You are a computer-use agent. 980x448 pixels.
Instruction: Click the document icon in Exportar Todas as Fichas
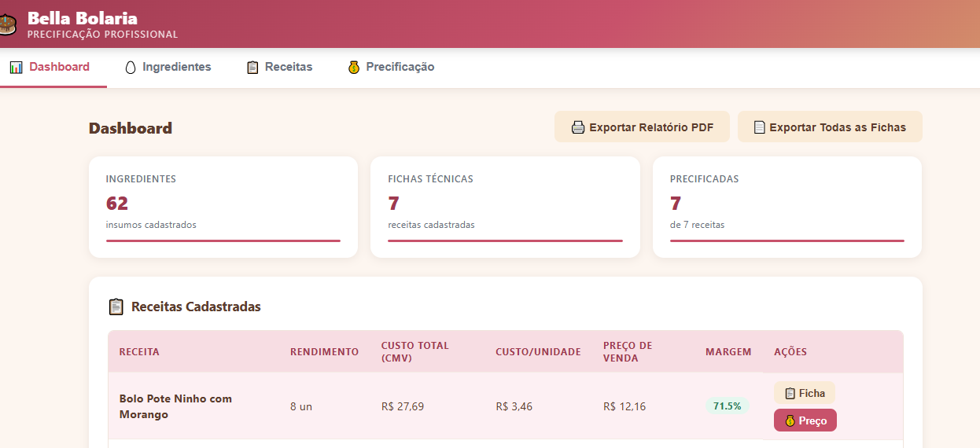760,127
